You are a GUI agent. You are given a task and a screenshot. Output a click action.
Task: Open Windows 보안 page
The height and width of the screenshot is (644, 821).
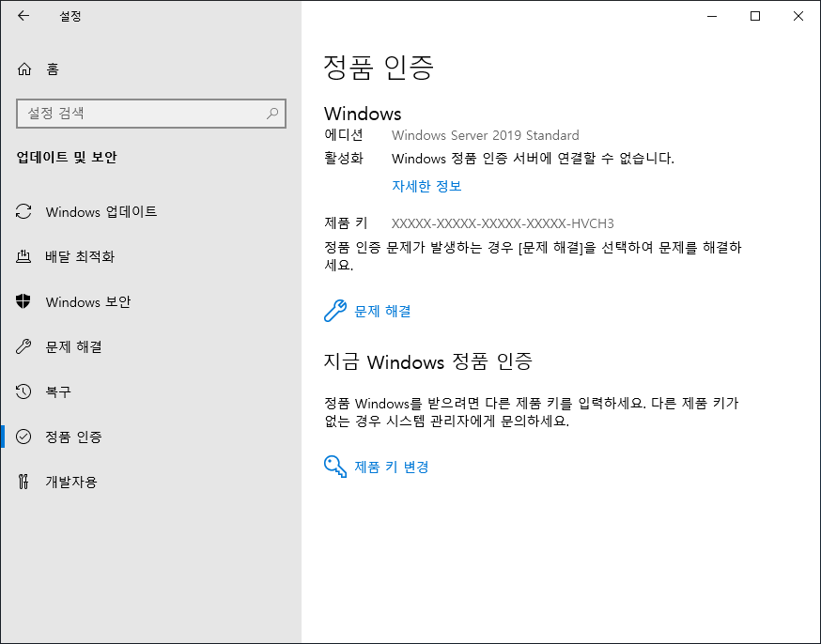coord(151,301)
